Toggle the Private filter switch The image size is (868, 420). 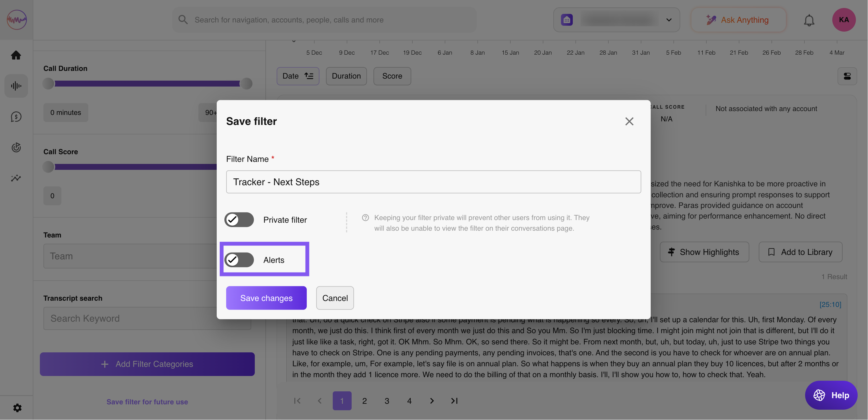(239, 220)
